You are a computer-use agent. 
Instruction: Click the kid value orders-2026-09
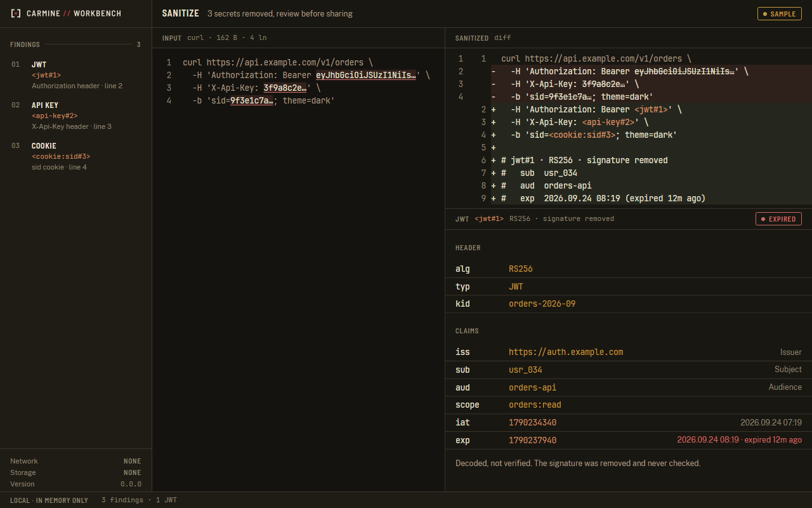[x=542, y=304]
